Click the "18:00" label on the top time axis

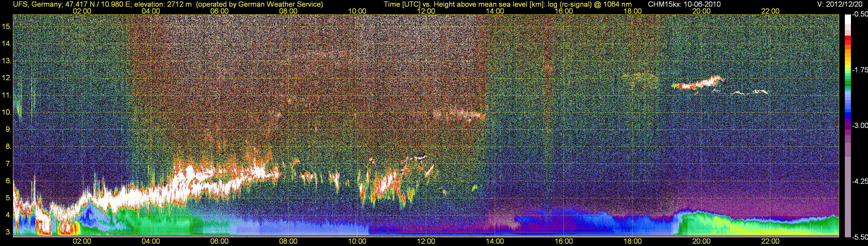[x=632, y=11]
